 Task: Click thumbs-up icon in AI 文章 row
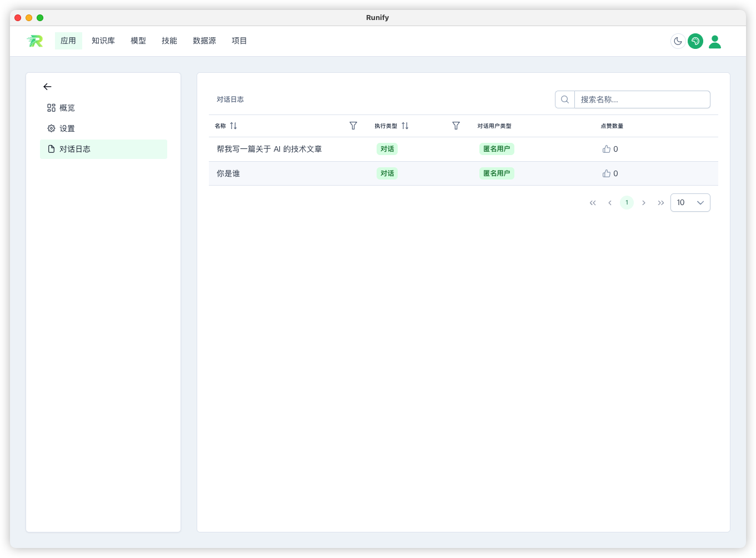coord(607,149)
